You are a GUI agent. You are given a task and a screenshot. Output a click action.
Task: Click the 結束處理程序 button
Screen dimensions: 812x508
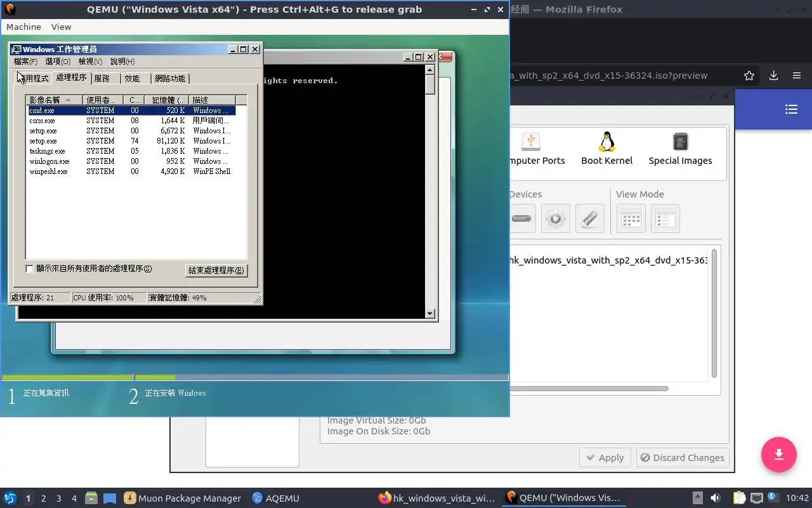tap(216, 271)
